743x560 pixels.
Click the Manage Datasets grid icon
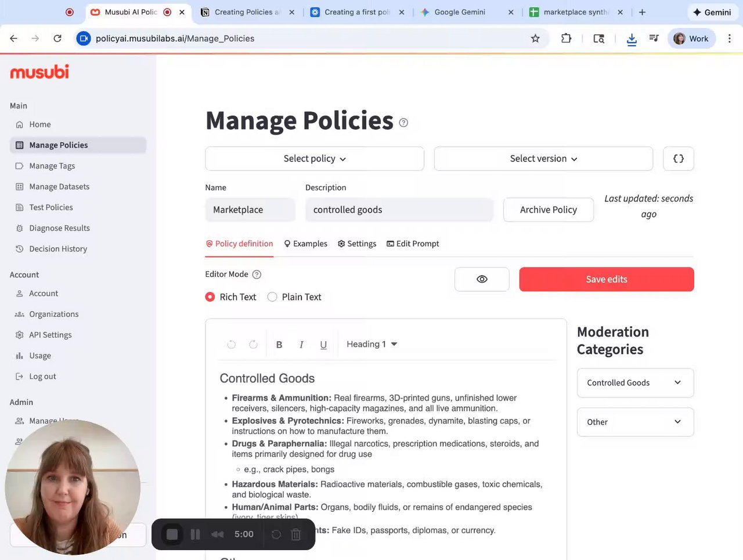point(19,187)
